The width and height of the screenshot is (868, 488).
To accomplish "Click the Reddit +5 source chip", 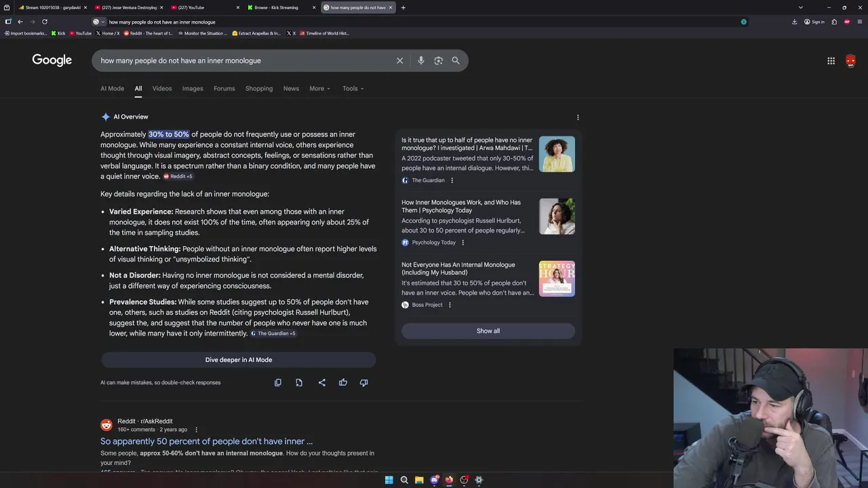I will (178, 176).
